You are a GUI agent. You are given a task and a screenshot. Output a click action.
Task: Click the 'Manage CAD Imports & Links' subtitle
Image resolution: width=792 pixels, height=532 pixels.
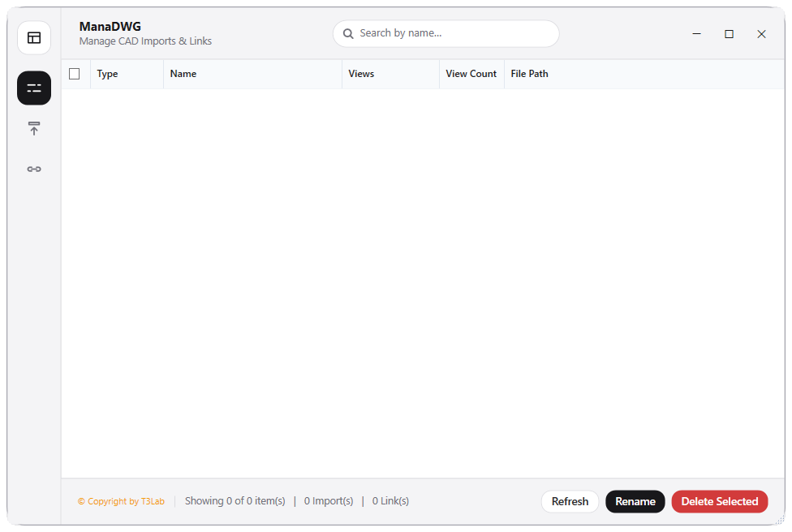[145, 41]
